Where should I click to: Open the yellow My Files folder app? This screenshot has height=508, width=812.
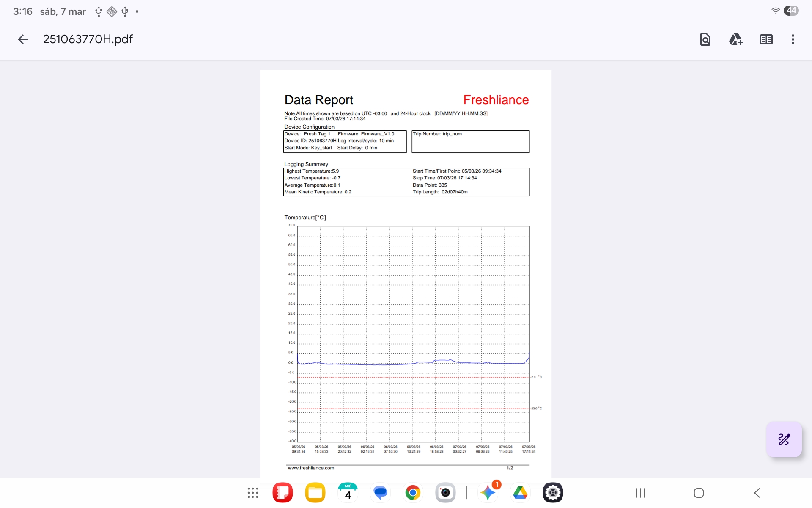(x=315, y=493)
